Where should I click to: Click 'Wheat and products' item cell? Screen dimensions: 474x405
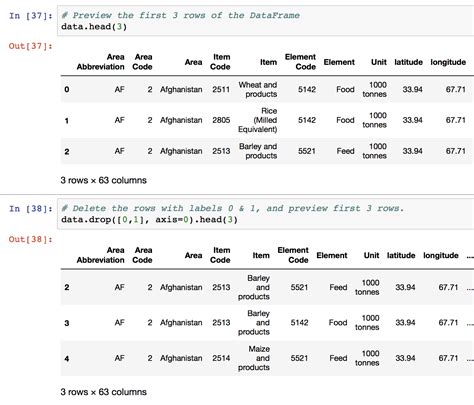tap(258, 89)
